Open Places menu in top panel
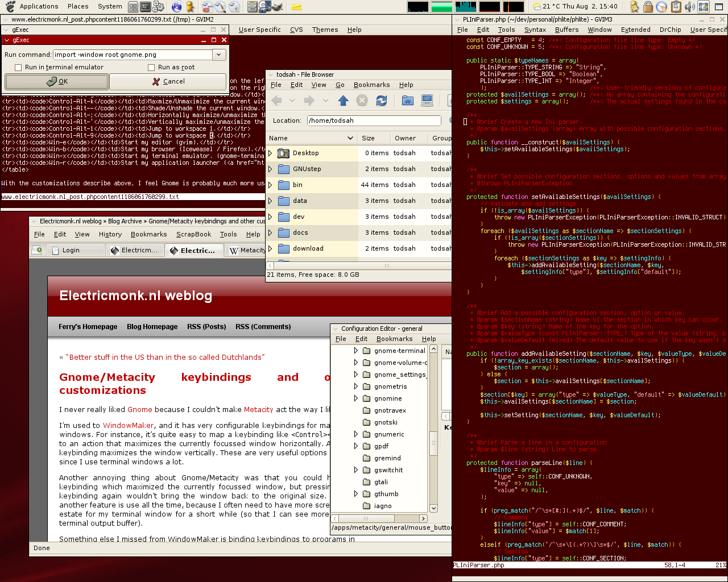This screenshot has height=582, width=728. coord(78,6)
